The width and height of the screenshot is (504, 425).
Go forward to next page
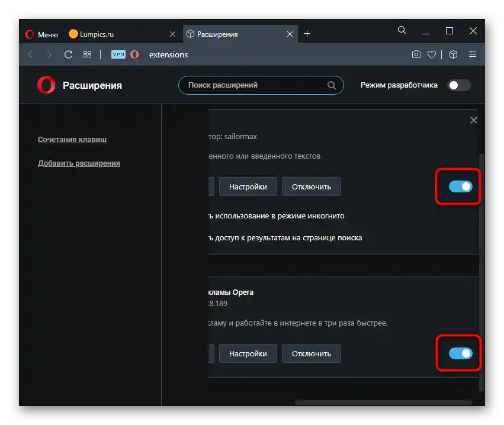[49, 54]
